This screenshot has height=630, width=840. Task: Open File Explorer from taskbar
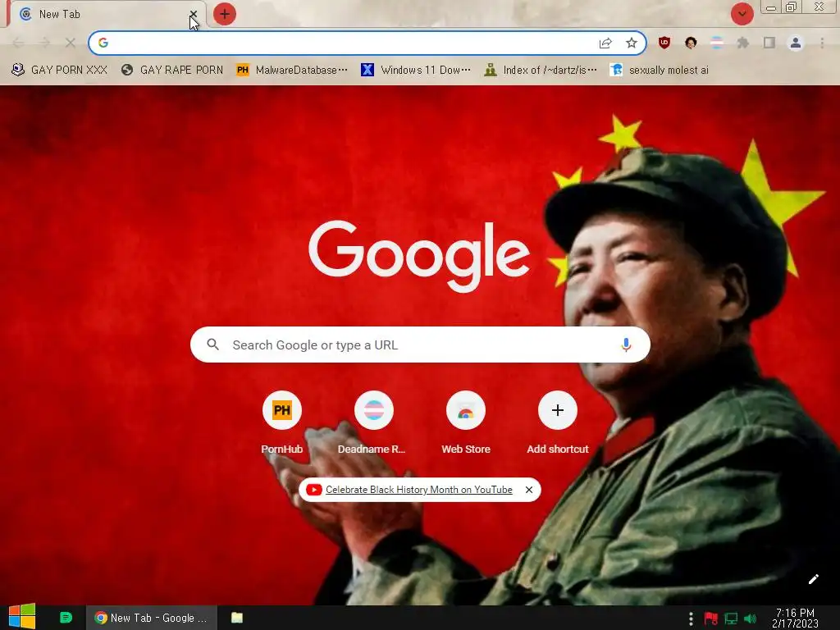237,618
